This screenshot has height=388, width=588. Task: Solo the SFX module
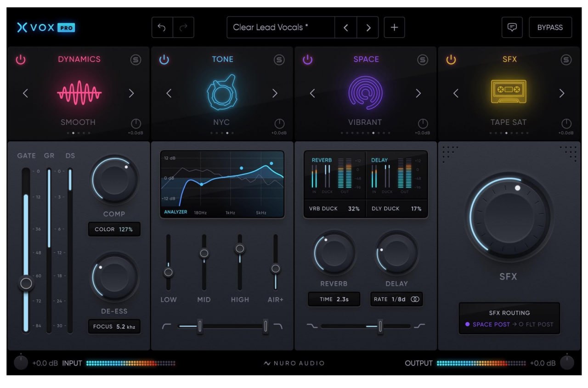566,60
